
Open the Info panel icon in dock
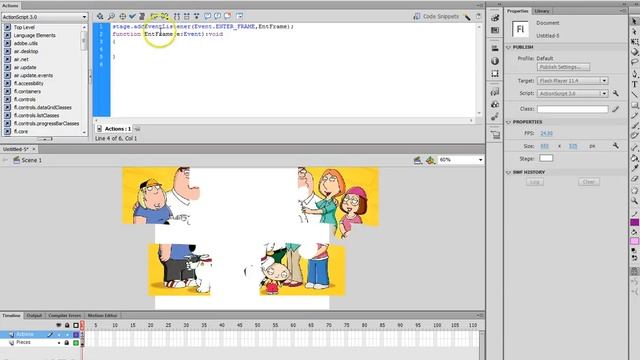(x=495, y=61)
